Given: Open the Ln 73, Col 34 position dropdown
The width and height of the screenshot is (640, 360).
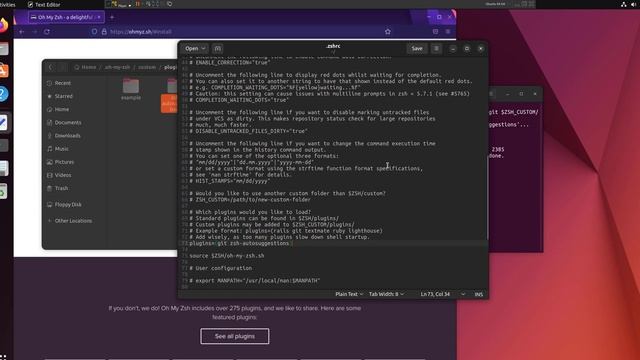Looking at the screenshot, I should coord(442,294).
